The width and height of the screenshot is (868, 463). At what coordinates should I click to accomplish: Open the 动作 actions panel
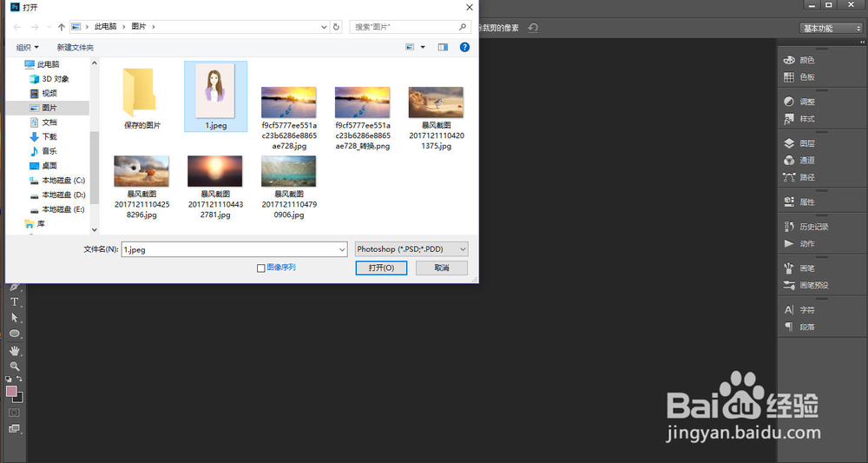799,244
